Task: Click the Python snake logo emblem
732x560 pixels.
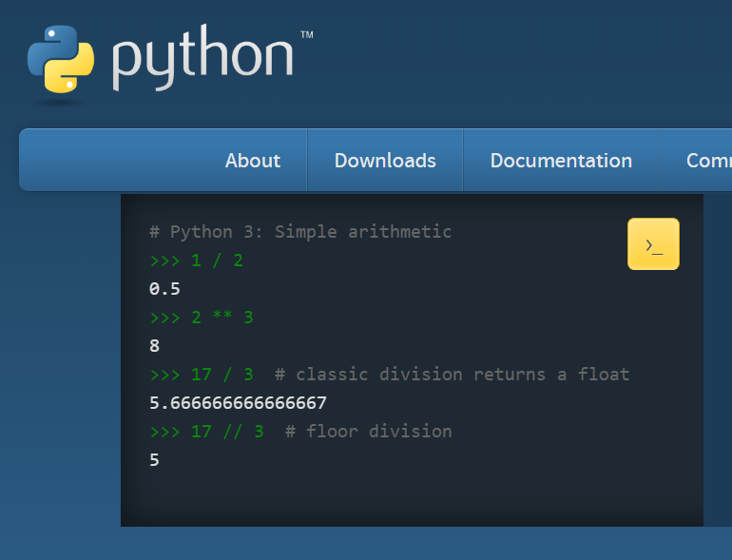Action: [61, 58]
